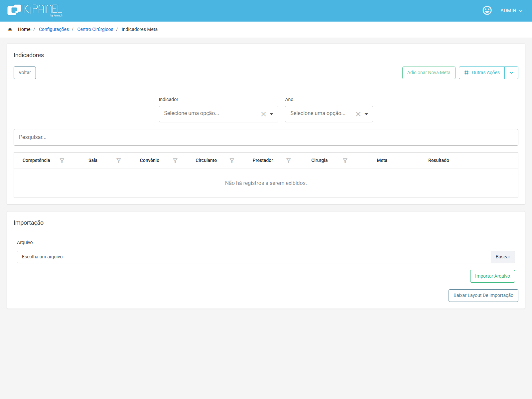The height and width of the screenshot is (399, 532).
Task: Click the Meta column header
Action: 382,160
